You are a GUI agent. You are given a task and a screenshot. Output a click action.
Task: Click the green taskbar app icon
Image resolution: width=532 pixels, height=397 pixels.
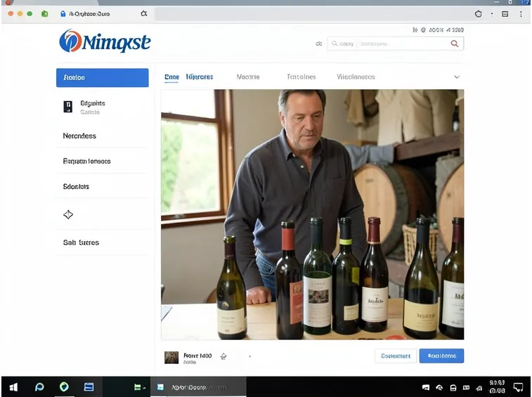(138, 387)
